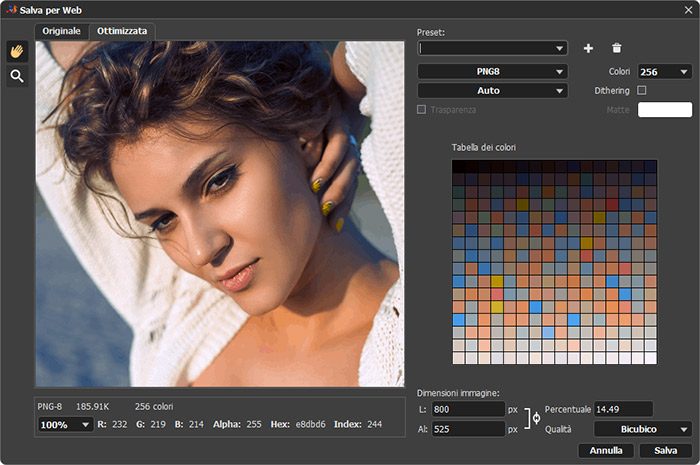Screen dimensions: 700x465
Task: Open the Preset dropdown
Action: point(492,48)
